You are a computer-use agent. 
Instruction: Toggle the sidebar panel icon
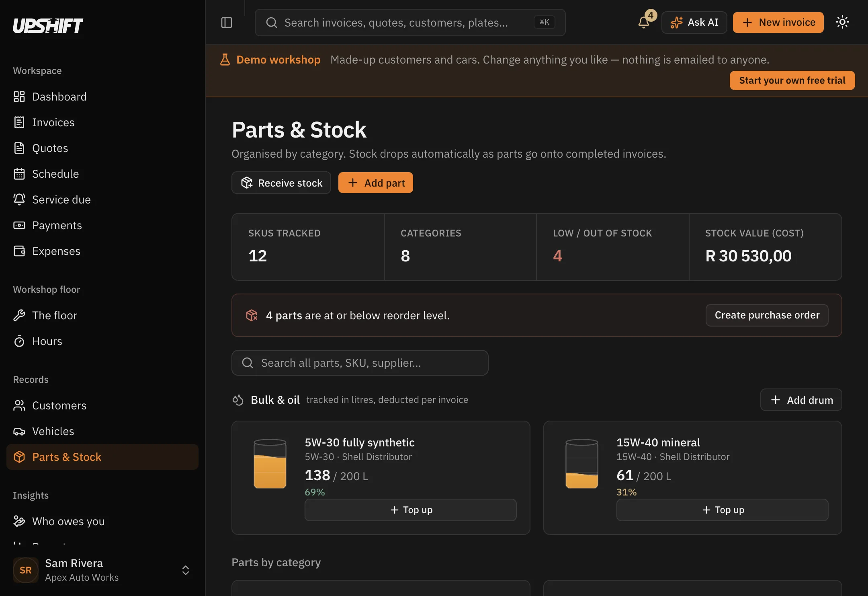pyautogui.click(x=227, y=23)
